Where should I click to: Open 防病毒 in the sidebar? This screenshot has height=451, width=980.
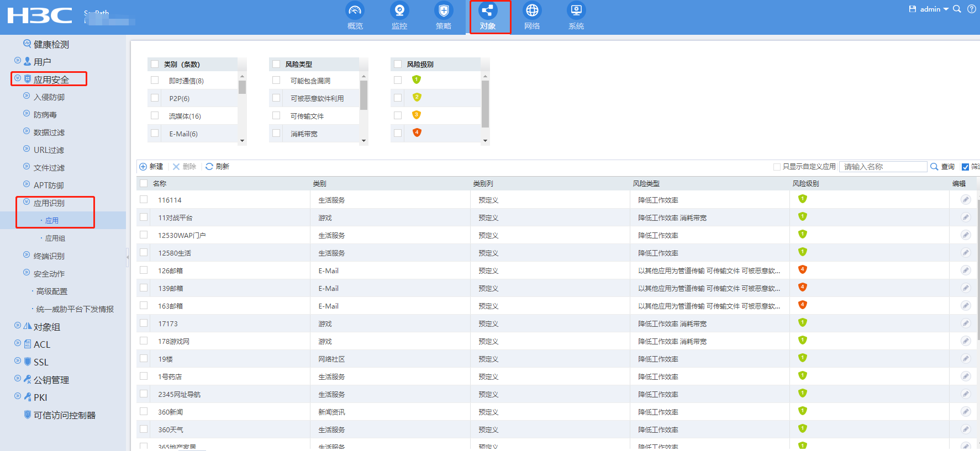(x=45, y=115)
